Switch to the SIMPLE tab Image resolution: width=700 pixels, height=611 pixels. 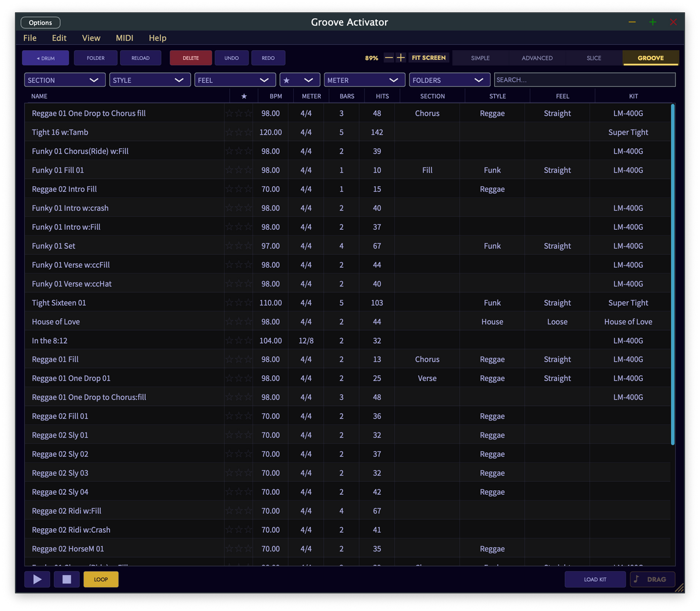(481, 58)
